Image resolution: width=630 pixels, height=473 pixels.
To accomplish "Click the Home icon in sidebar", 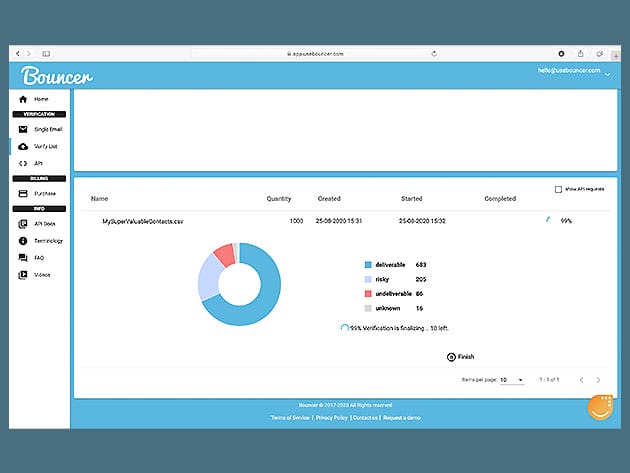I will (x=23, y=99).
